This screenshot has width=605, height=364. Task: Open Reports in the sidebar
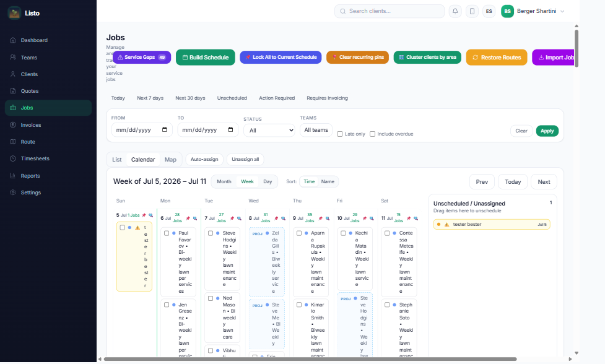[x=48, y=176]
